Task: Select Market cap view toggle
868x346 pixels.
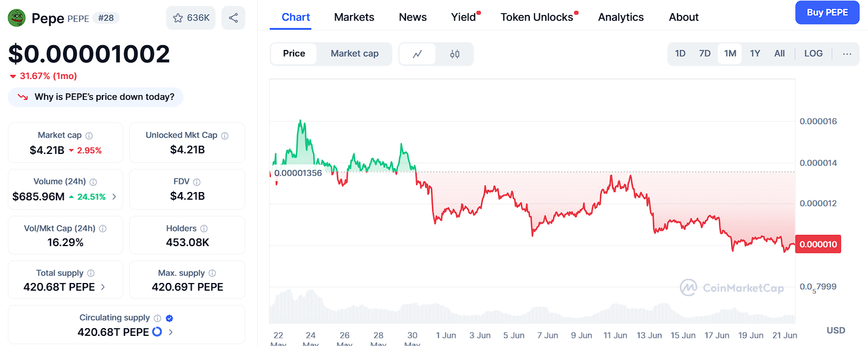Action: [x=354, y=54]
